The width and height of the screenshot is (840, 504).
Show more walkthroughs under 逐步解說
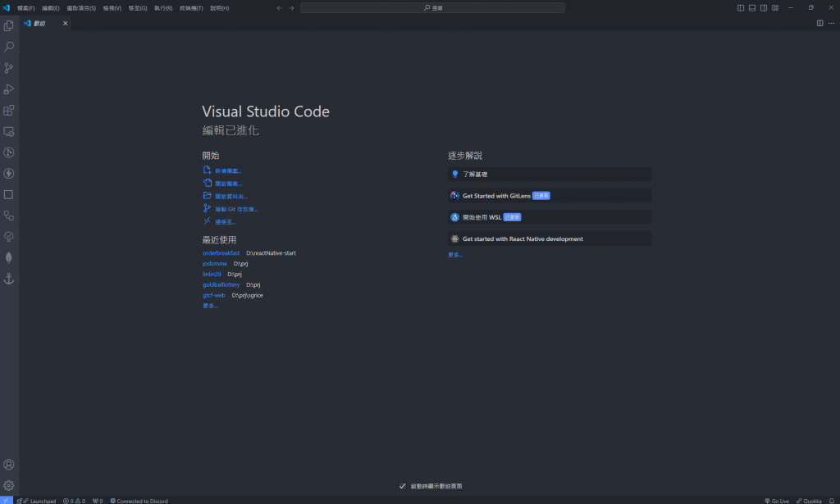pos(455,255)
